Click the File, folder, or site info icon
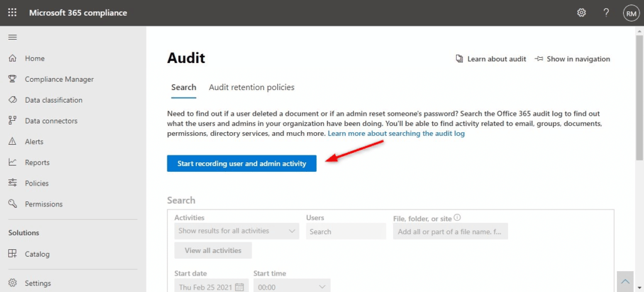 pyautogui.click(x=457, y=218)
